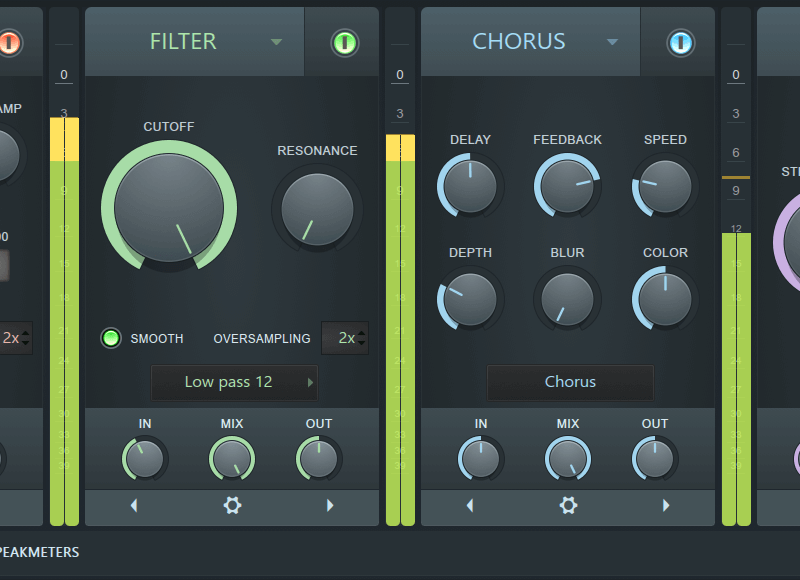Click the Filter oversampling 2x stepper
The height and width of the screenshot is (580, 800).
pyautogui.click(x=345, y=338)
